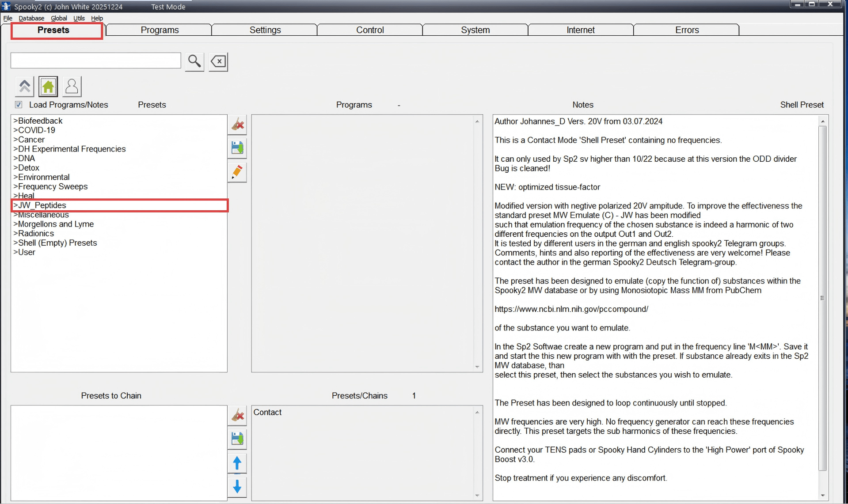
Task: Open the Database menu
Action: click(x=31, y=18)
